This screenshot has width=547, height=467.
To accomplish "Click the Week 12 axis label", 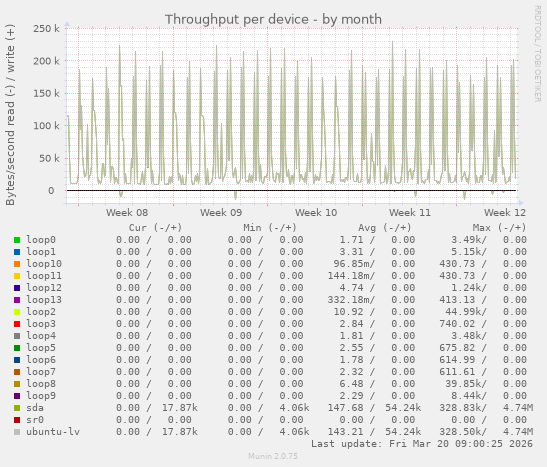I will (505, 213).
